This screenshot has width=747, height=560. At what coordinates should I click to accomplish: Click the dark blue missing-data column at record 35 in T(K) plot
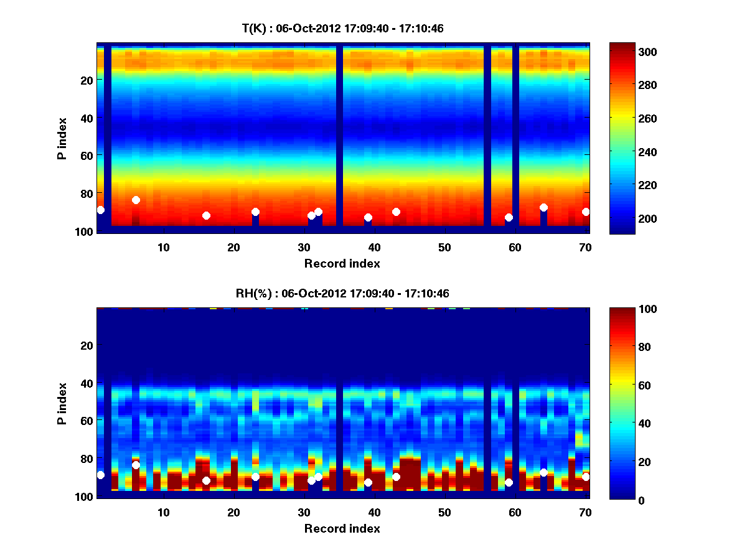click(340, 138)
